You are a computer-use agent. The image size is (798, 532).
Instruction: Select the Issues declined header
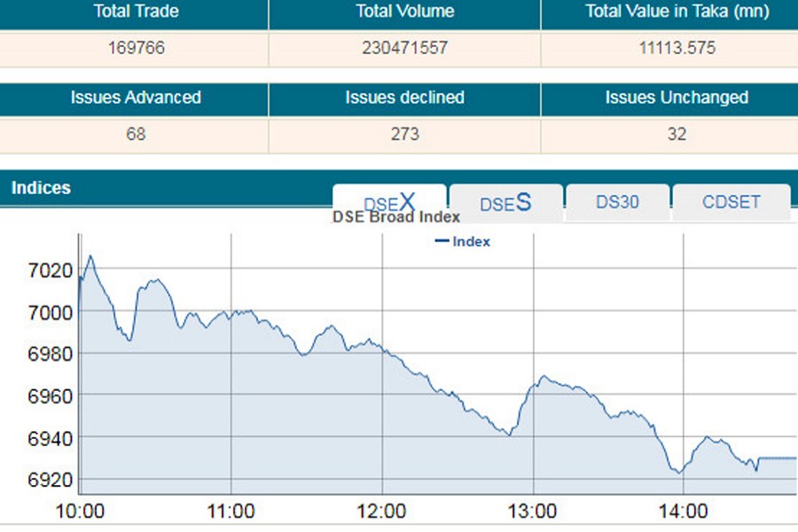(x=404, y=98)
